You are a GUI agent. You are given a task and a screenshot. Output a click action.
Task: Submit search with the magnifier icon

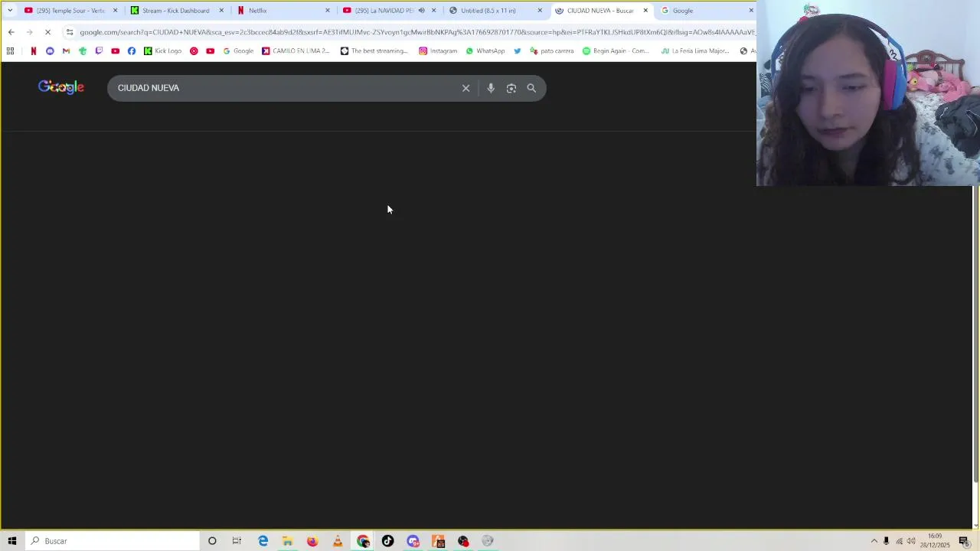(x=531, y=88)
